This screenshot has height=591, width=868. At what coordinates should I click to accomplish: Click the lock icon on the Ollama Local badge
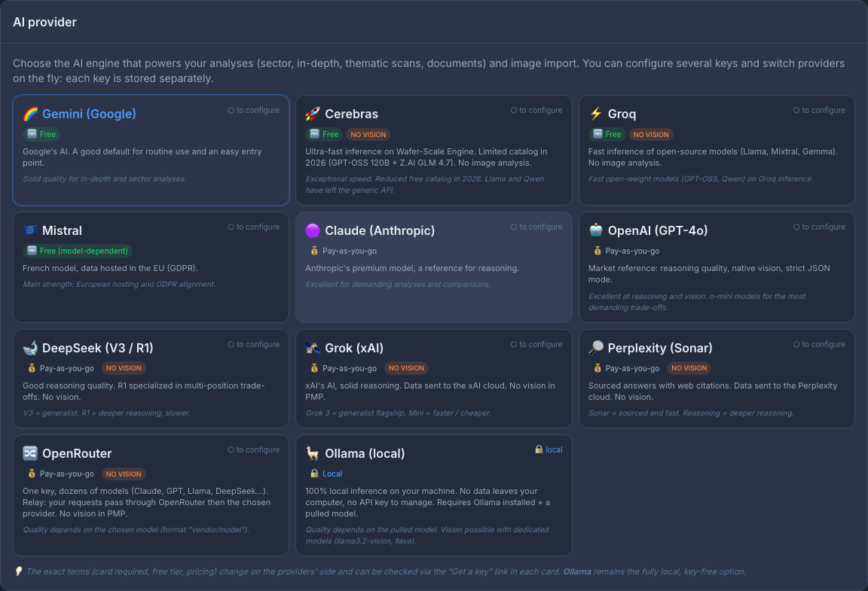314,474
